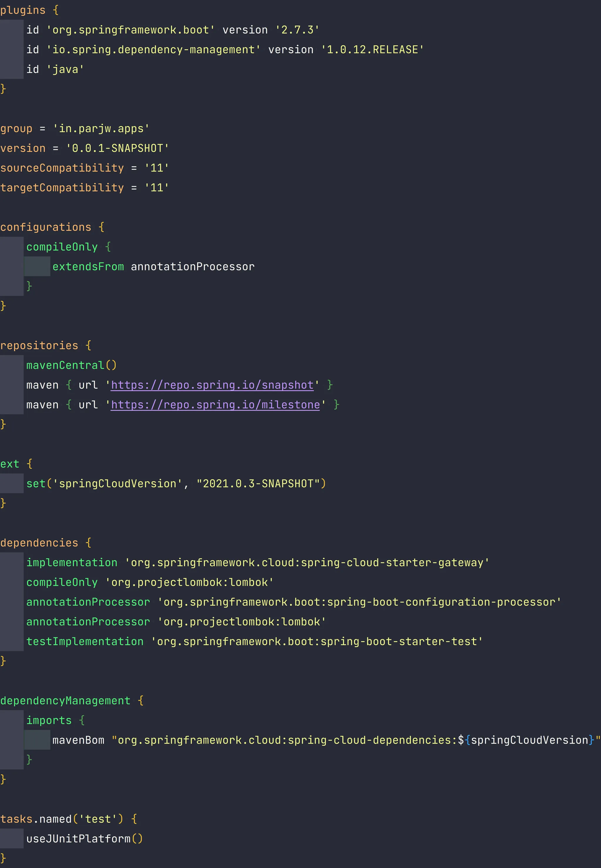Place cursor on id 'java' line
601x868 pixels.
[55, 69]
